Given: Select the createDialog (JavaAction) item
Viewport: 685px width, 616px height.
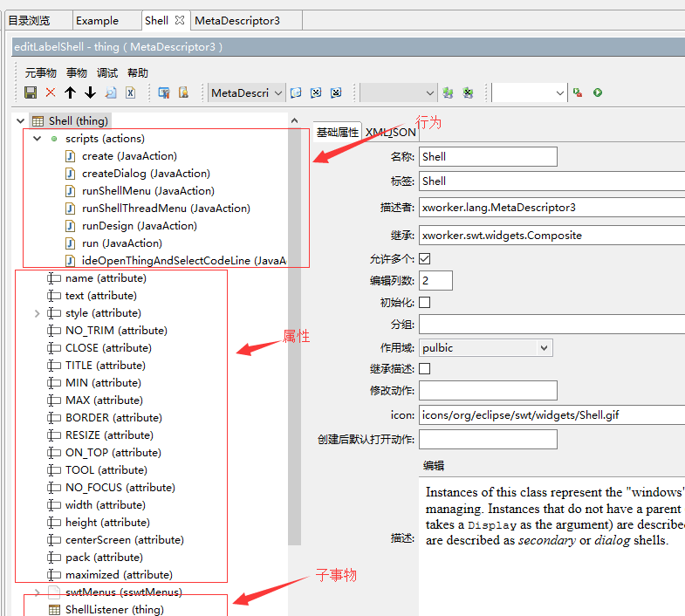Looking at the screenshot, I should pos(146,174).
